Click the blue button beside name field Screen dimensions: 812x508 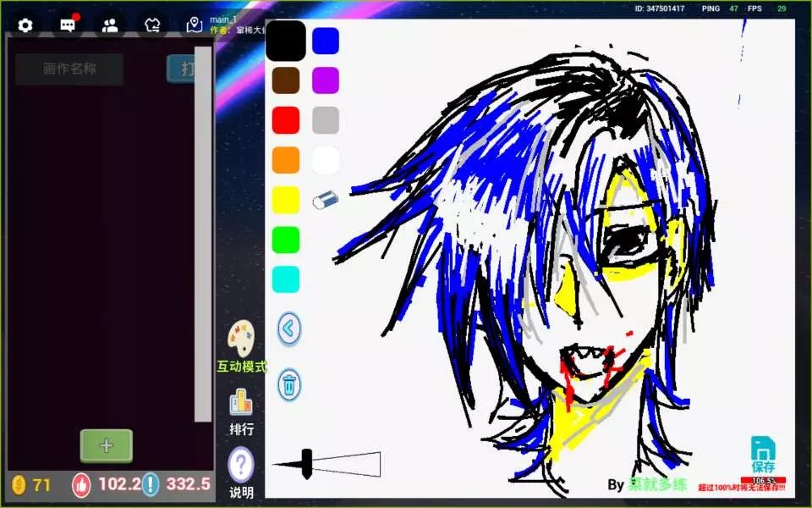pos(181,69)
